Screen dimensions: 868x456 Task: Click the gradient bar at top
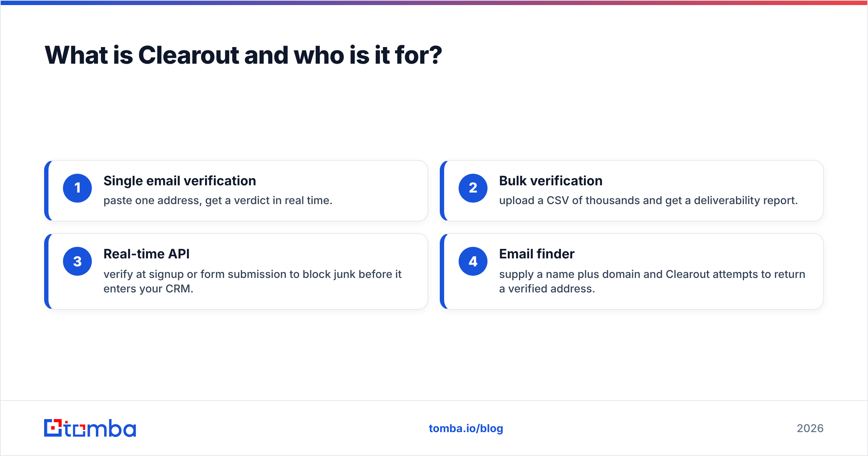click(x=434, y=3)
